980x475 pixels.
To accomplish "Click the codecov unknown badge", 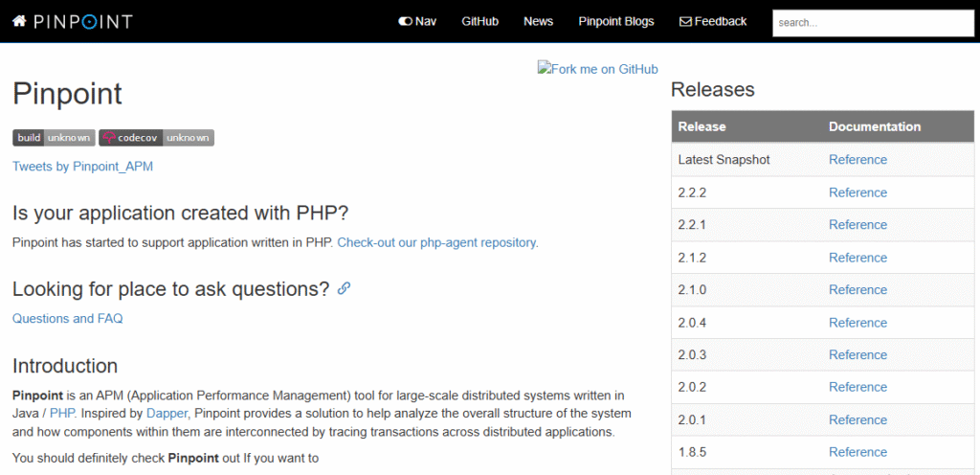I will [x=156, y=138].
